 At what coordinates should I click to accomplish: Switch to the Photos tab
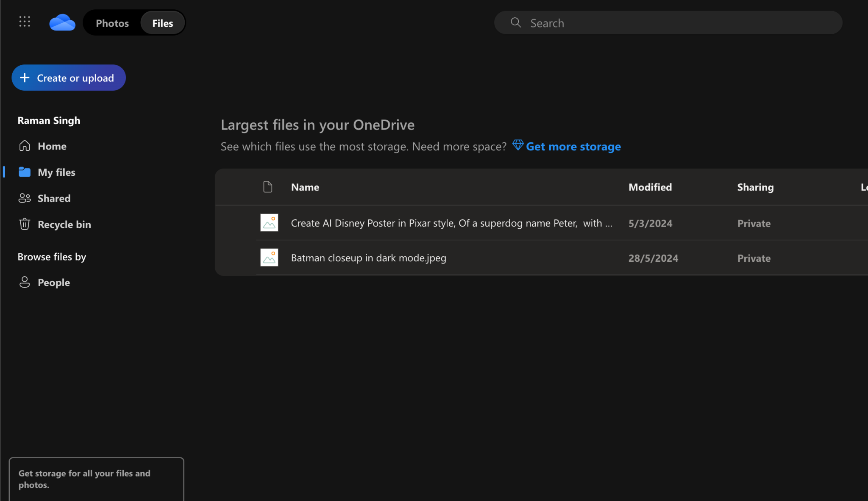click(x=112, y=23)
